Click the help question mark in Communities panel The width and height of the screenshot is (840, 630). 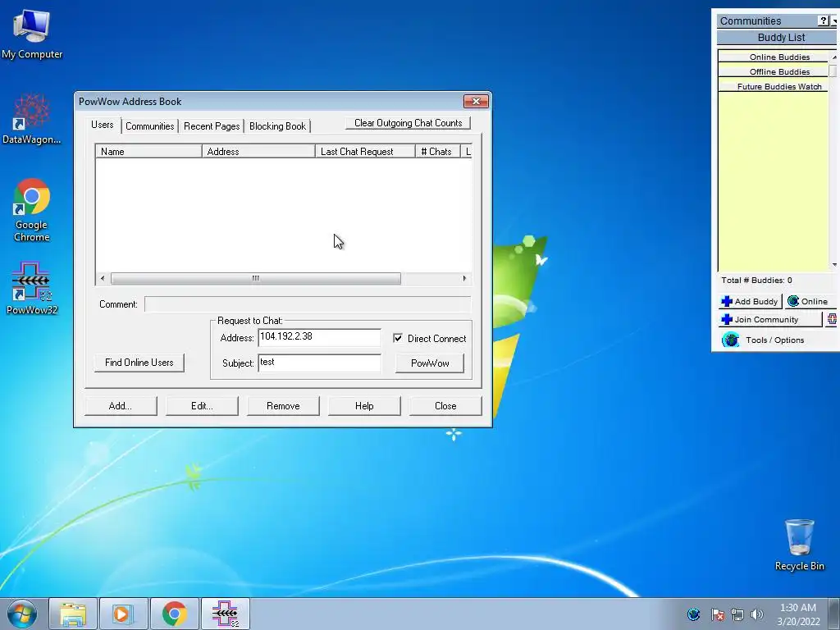tap(824, 21)
